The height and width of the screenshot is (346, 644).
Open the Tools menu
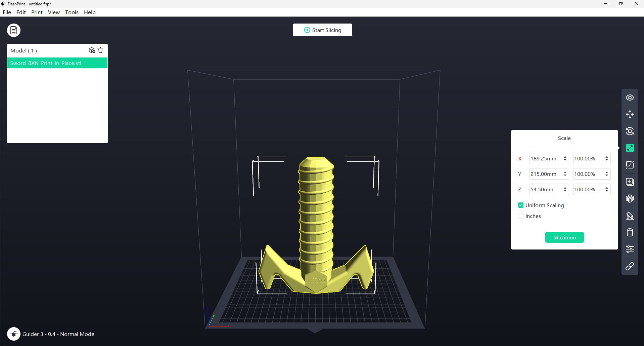pyautogui.click(x=72, y=12)
